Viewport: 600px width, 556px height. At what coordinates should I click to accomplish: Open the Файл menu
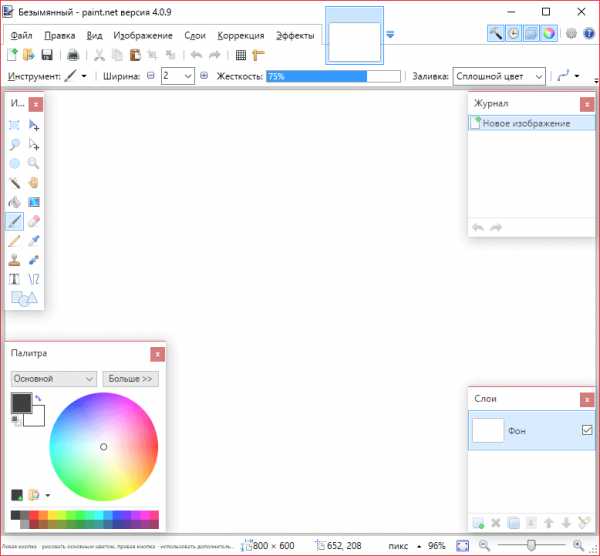(x=21, y=36)
